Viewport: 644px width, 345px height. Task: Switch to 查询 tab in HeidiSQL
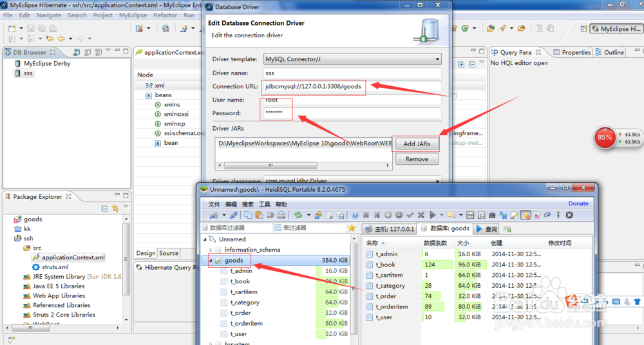pyautogui.click(x=487, y=228)
